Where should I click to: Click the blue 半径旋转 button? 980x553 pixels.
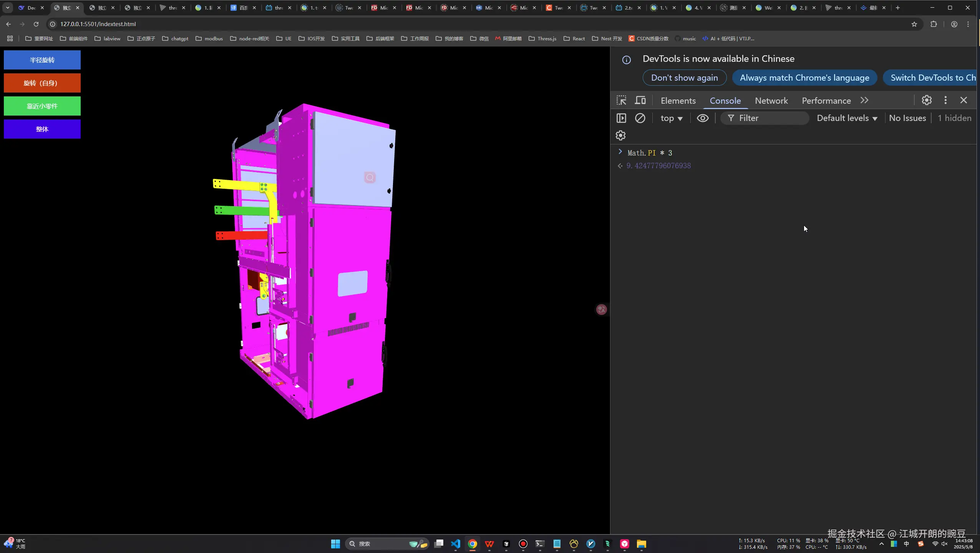pos(42,60)
